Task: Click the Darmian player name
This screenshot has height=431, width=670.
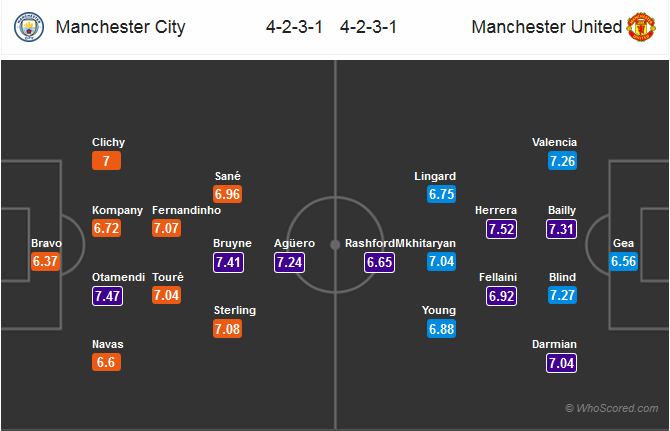Action: click(x=554, y=344)
